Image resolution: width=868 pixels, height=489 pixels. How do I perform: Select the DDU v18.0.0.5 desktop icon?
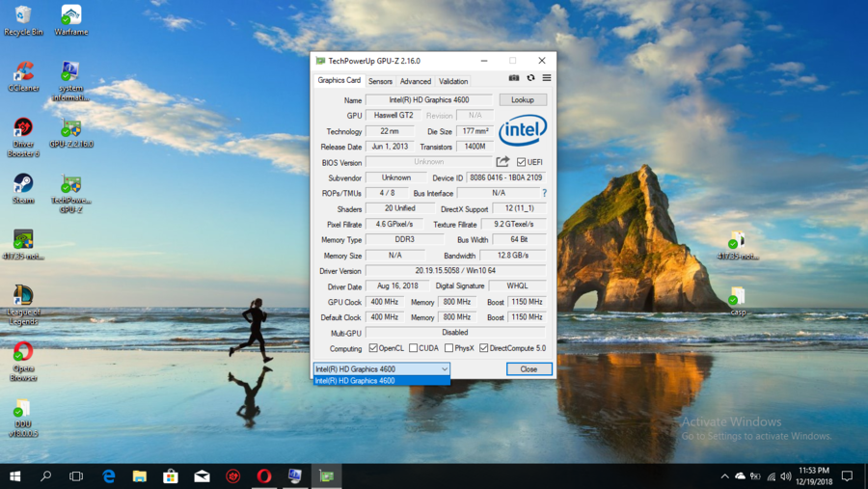(x=23, y=419)
